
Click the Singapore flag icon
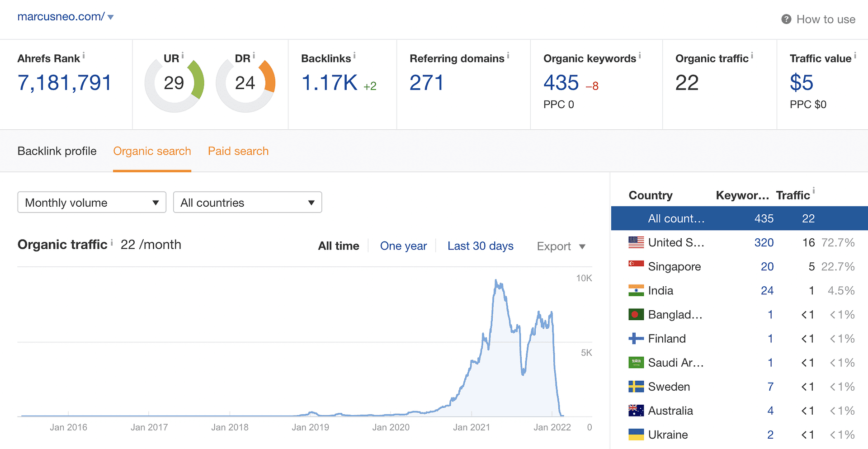pos(636,264)
